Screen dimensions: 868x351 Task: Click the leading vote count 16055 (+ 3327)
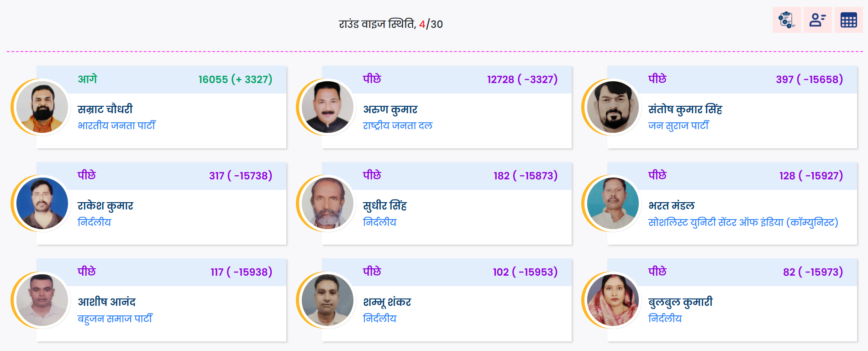[235, 79]
